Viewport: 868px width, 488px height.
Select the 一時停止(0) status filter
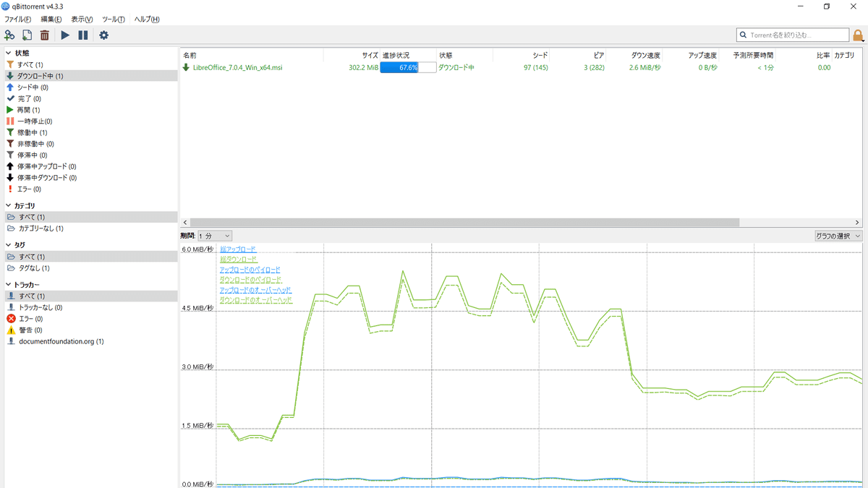(34, 121)
